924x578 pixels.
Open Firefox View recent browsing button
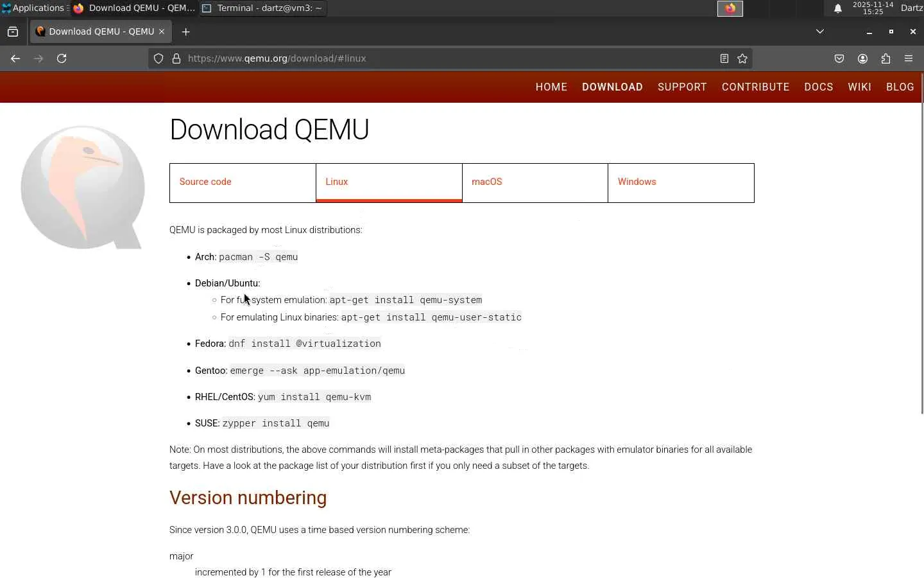pos(13,31)
